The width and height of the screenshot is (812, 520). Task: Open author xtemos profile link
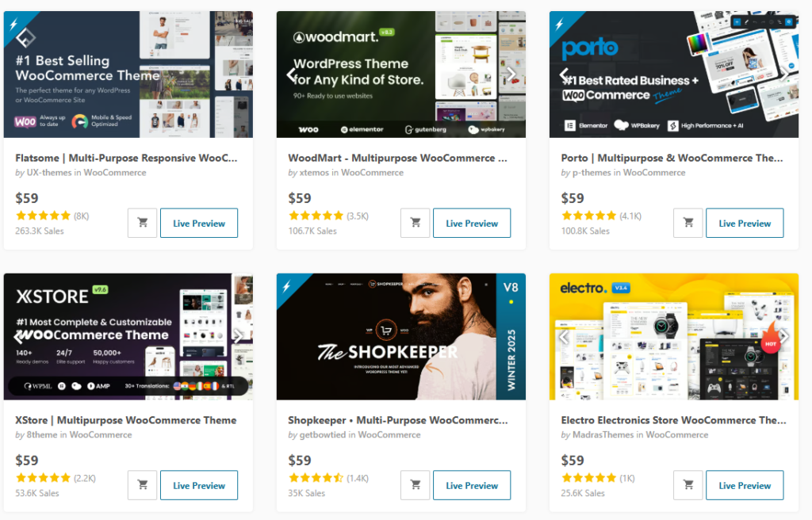click(314, 173)
